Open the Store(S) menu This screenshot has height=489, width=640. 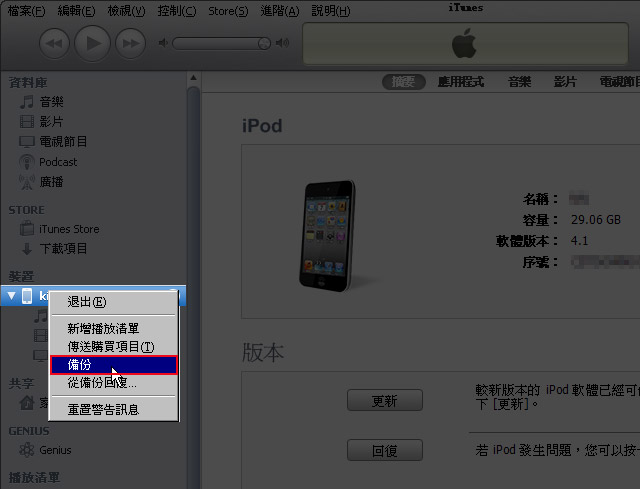(x=228, y=11)
